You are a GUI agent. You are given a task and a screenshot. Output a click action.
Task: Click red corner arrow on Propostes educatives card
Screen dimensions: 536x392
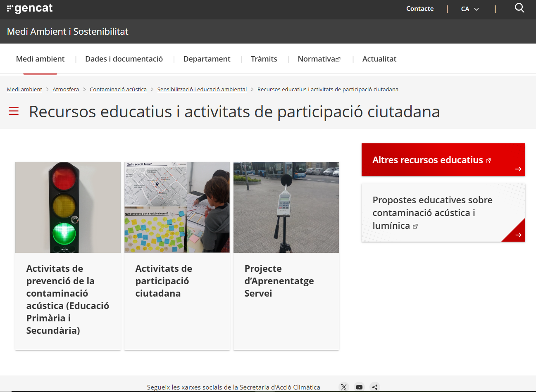pos(518,235)
